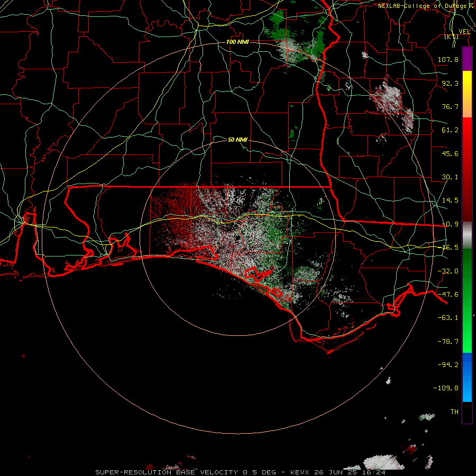Select the -63.1 legend value

(448, 318)
